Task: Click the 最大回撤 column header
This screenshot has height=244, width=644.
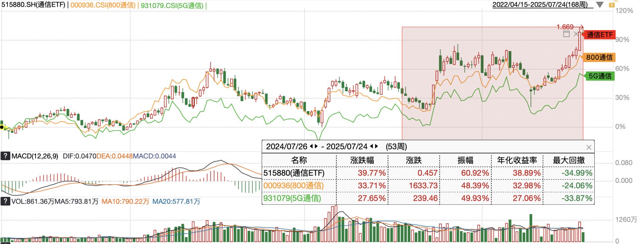Action: (569, 160)
